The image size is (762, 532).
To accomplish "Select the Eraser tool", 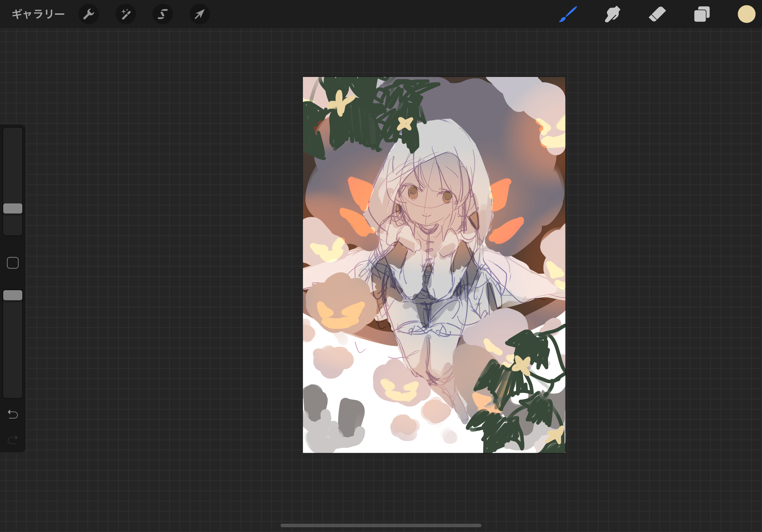I will pos(657,14).
